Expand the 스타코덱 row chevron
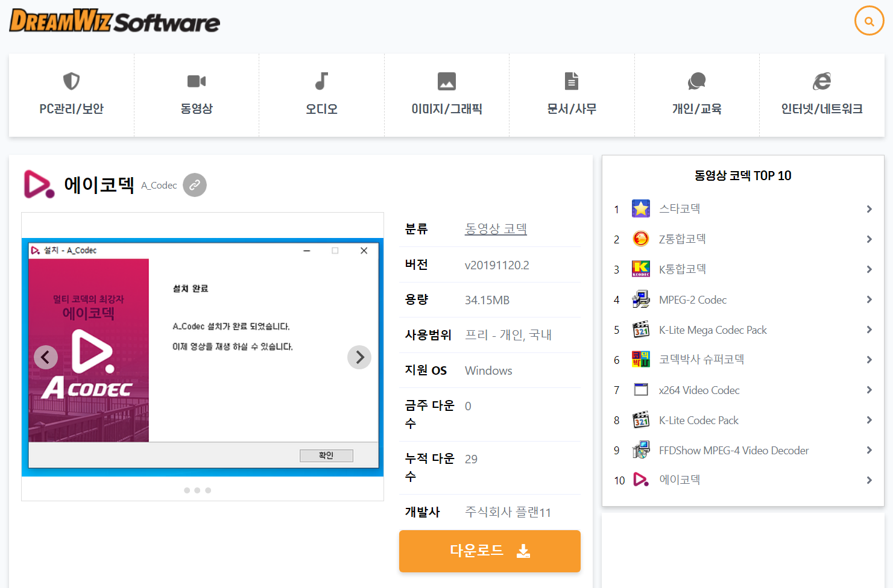Screen dimensions: 893x588 (x=869, y=209)
